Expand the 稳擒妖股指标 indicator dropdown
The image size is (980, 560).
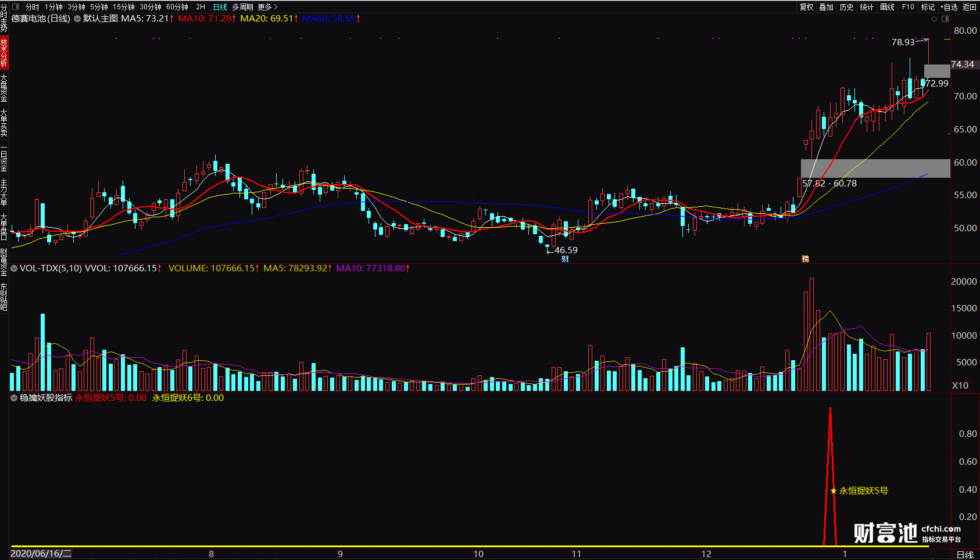tap(14, 398)
